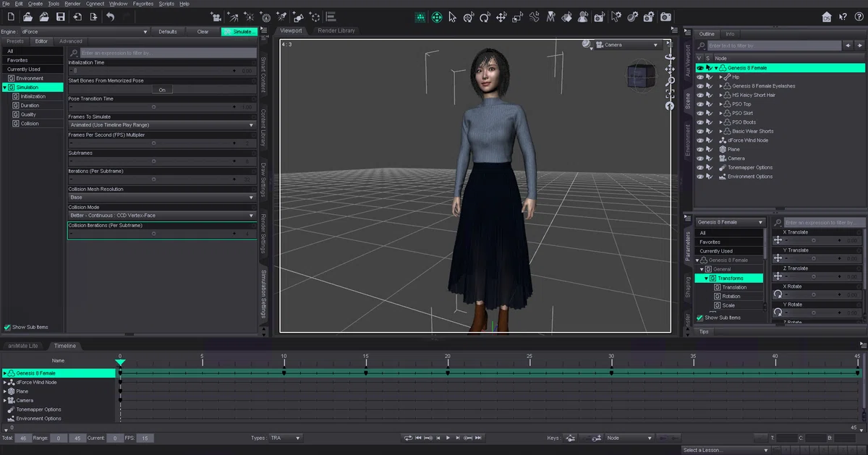Toggle Show Sub Items in Parameters pane
This screenshot has height=455, width=868.
(699, 318)
